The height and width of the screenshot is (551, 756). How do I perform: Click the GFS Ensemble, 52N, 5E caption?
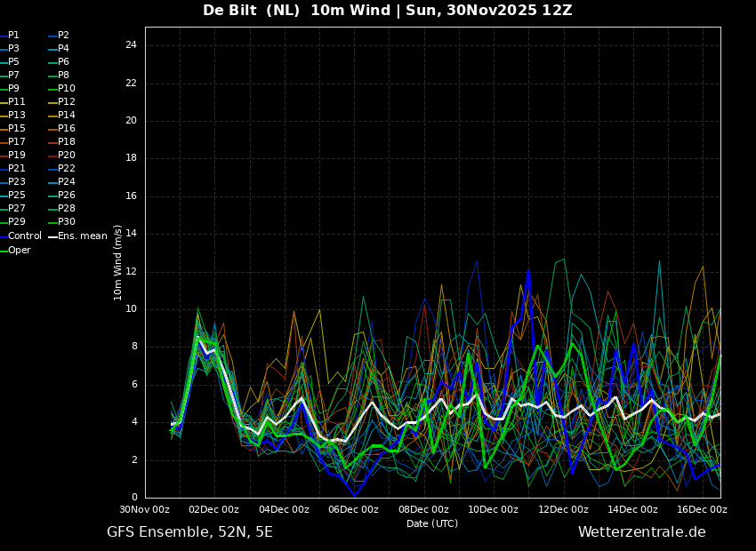(189, 532)
